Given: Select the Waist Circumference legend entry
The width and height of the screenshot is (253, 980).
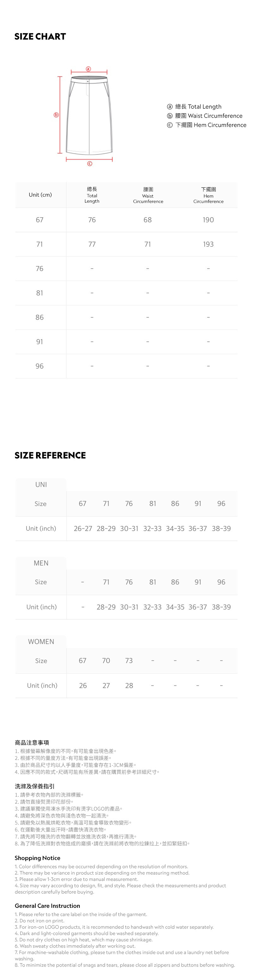Looking at the screenshot, I should point(204,116).
